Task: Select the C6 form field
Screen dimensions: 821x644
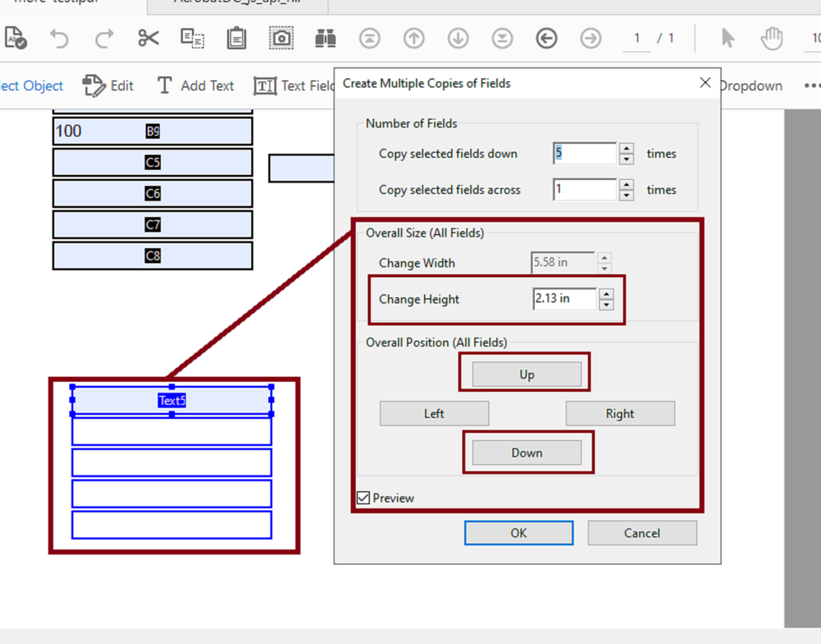Action: point(152,194)
